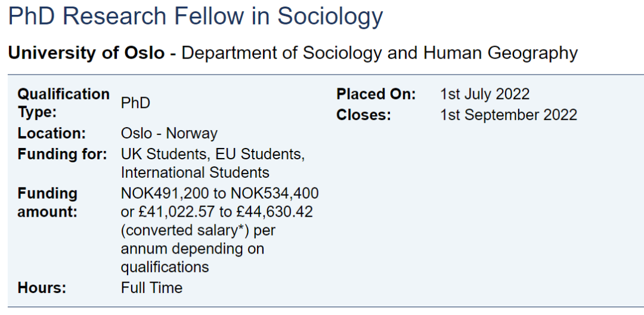
Task: Click the Oslo - Norway location value
Action: coord(169,133)
